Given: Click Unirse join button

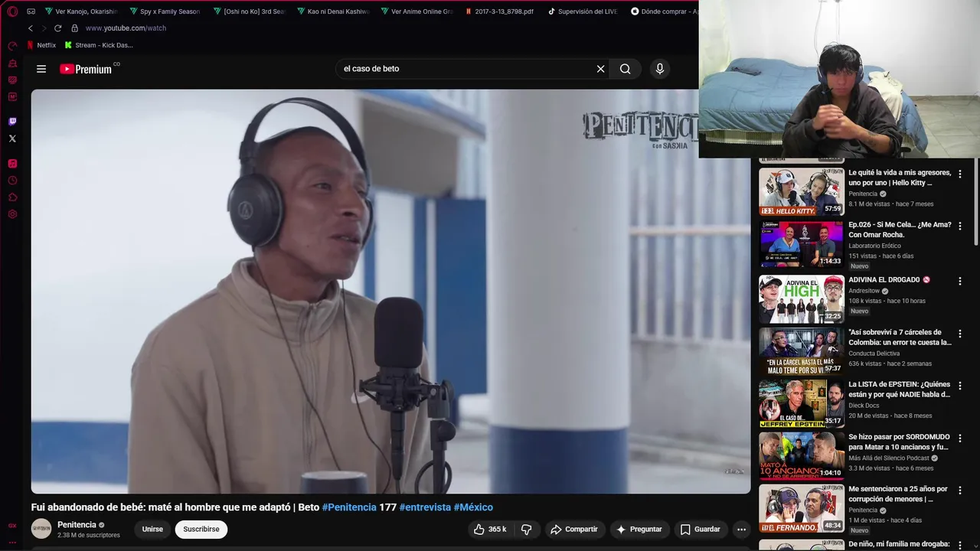Looking at the screenshot, I should click(152, 530).
